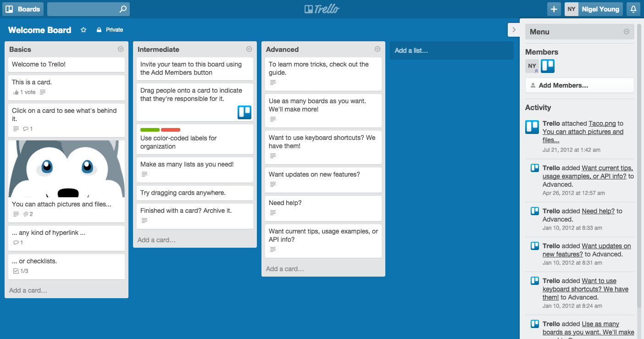The image size is (644, 339).
Task: Open the ... or checklists. card
Action: [x=67, y=267]
